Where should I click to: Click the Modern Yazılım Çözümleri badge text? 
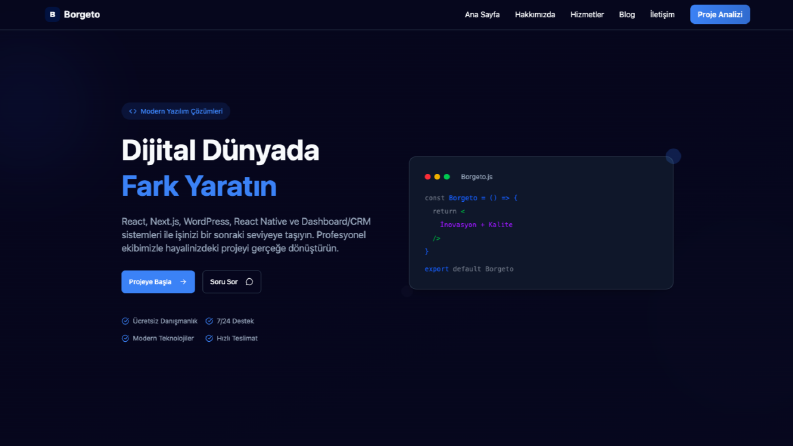click(182, 111)
